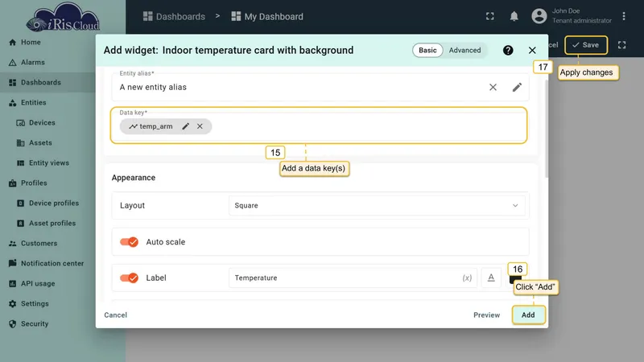Image resolution: width=644 pixels, height=362 pixels.
Task: Click the temp_arm data key chip
Action: tap(166, 126)
